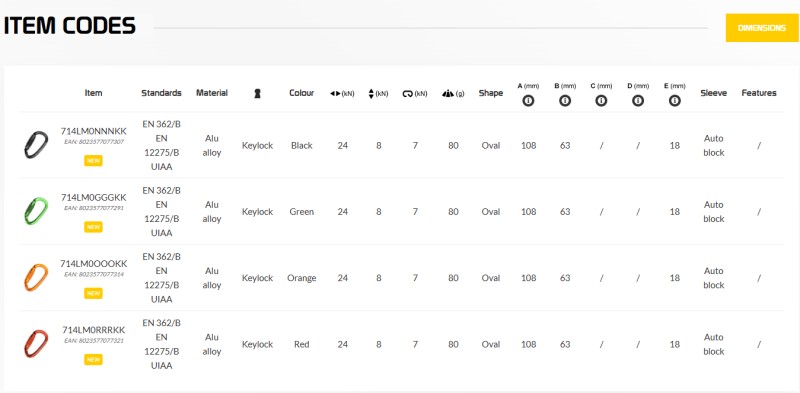Click the Features column header

(759, 93)
